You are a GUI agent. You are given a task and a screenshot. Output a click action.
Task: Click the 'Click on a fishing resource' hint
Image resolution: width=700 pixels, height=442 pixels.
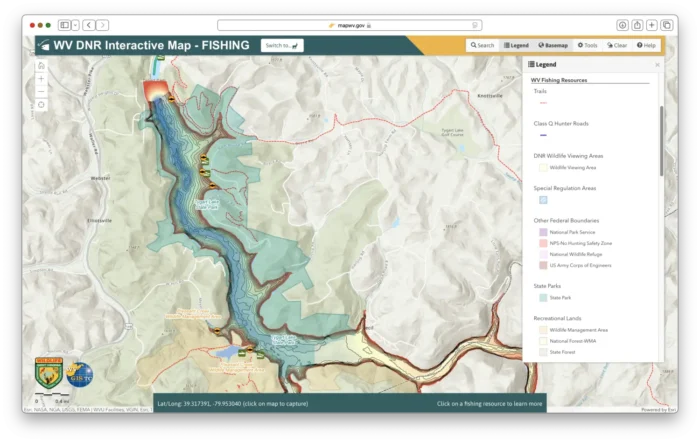tap(489, 404)
